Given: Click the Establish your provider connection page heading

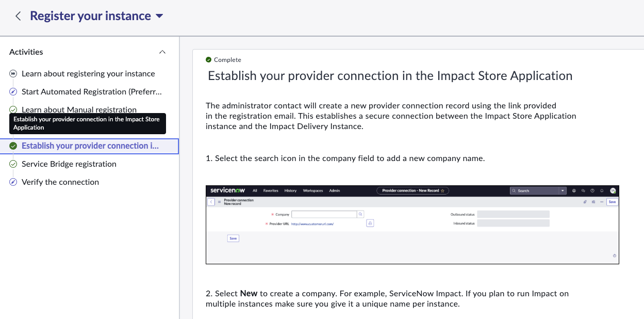Looking at the screenshot, I should tap(390, 76).
